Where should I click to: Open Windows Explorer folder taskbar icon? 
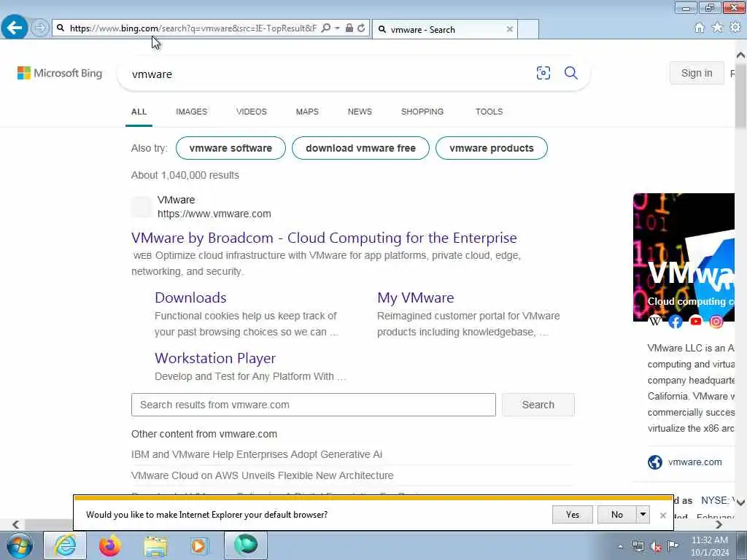(x=155, y=545)
